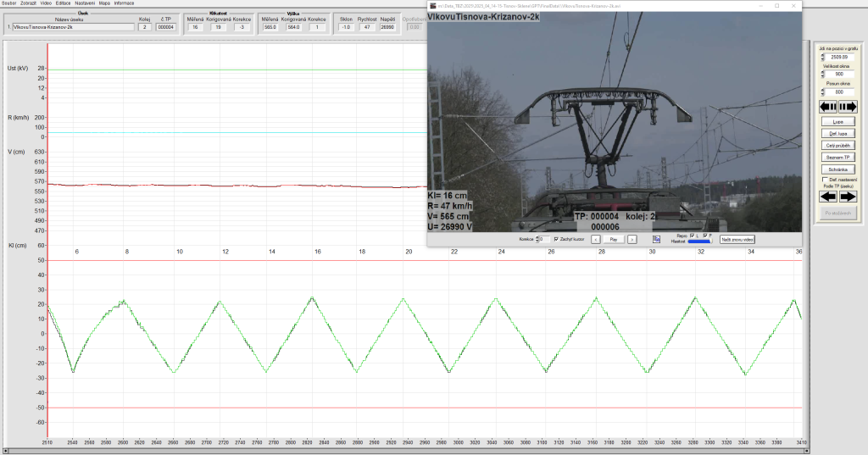Click the Lupa button
The height and width of the screenshot is (455, 868).
pos(838,122)
